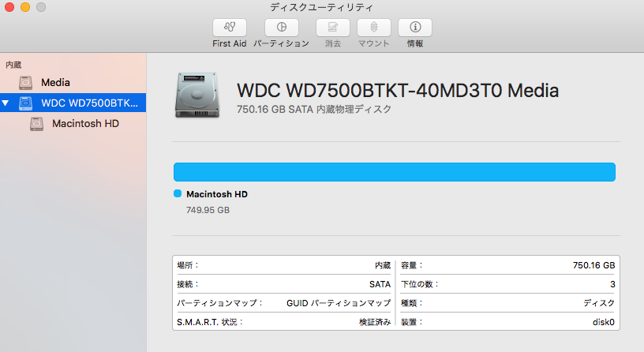Click the GUID パーティションマップ value
This screenshot has width=644, height=352.
point(339,303)
